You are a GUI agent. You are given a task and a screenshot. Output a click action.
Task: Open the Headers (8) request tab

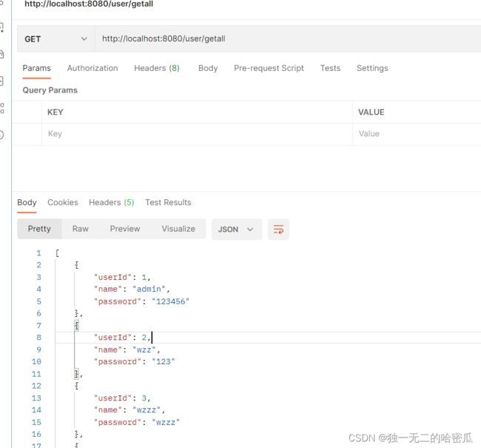pyautogui.click(x=156, y=68)
